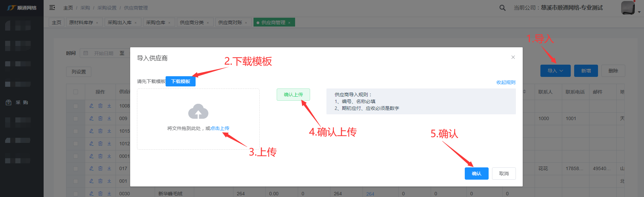Click the cloud upload icon
644x197 pixels.
click(x=198, y=112)
